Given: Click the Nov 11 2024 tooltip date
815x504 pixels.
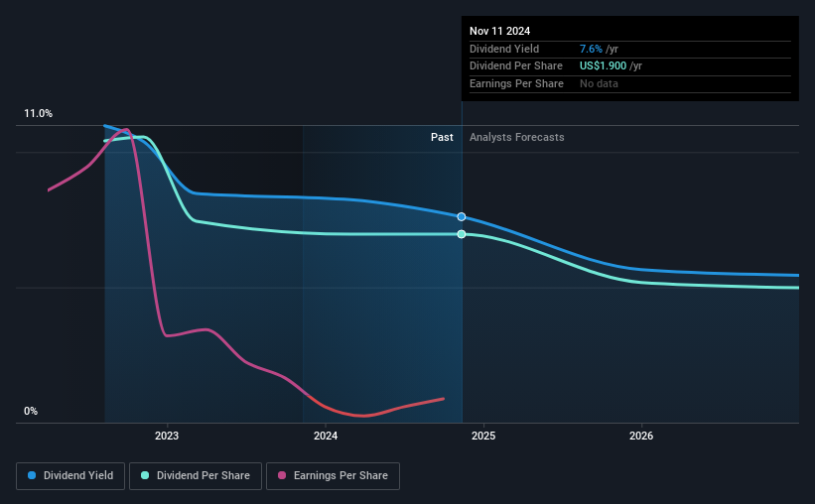Looking at the screenshot, I should click(499, 31).
